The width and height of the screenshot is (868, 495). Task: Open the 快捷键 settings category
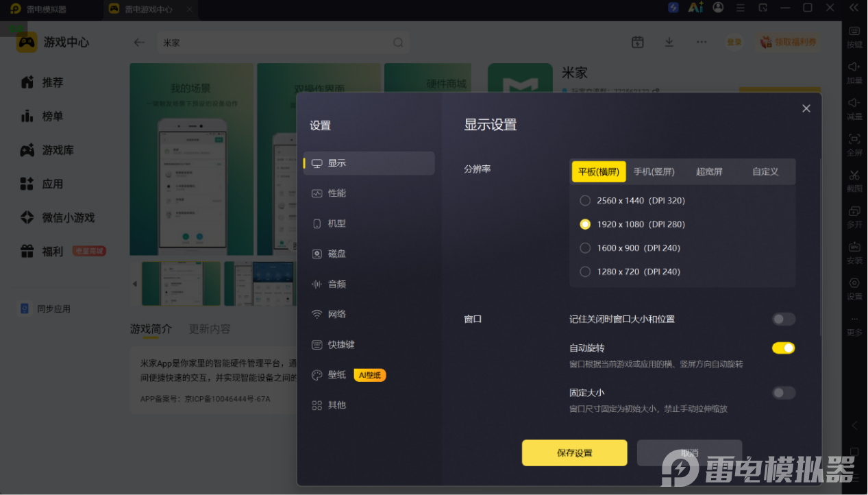click(369, 345)
